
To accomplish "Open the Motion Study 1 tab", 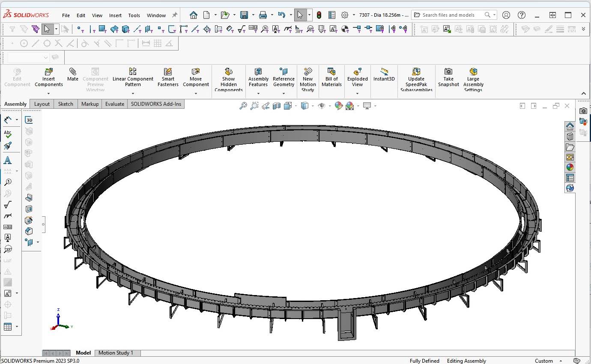I will click(116, 353).
